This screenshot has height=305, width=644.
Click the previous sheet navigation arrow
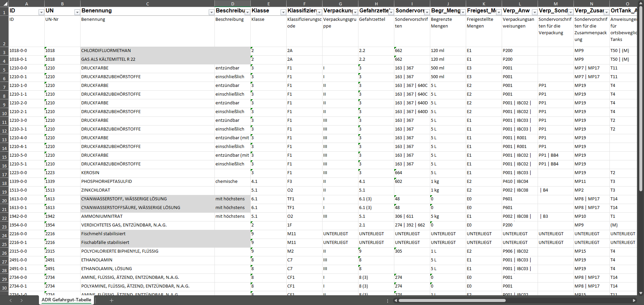pos(11,300)
